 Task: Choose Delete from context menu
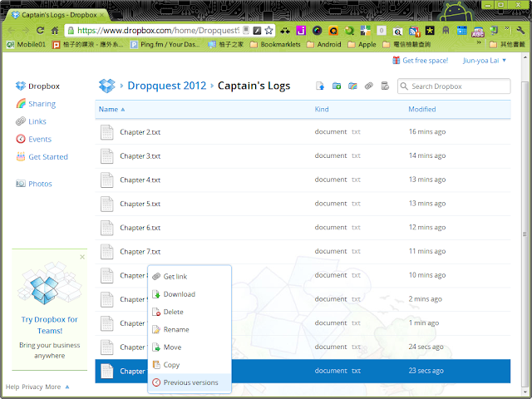(x=190, y=312)
